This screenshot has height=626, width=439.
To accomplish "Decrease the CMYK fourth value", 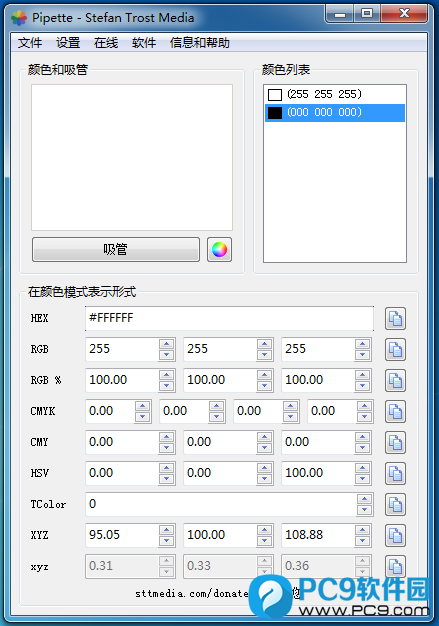I will 364,417.
